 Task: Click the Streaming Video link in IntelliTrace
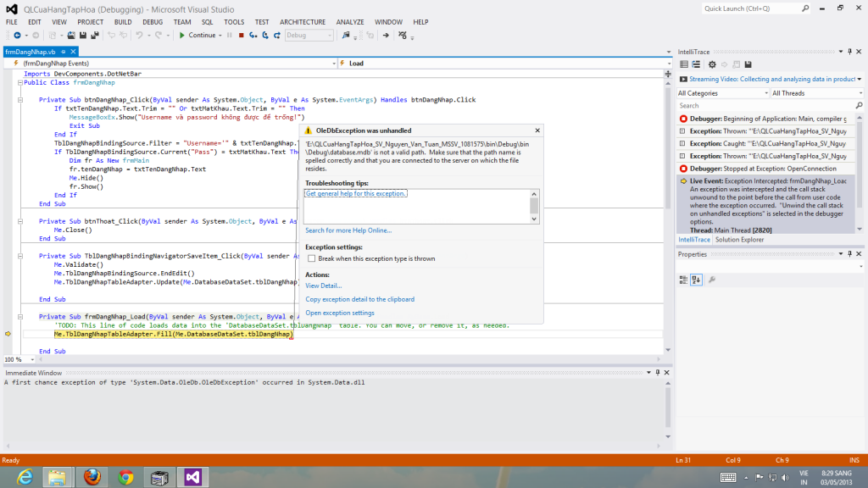click(772, 79)
